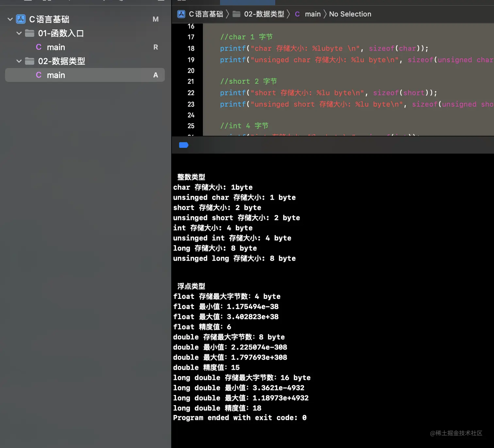Click console line 'int 存储大小: 4 byte'
Screen dimensions: 494x448
click(x=213, y=228)
